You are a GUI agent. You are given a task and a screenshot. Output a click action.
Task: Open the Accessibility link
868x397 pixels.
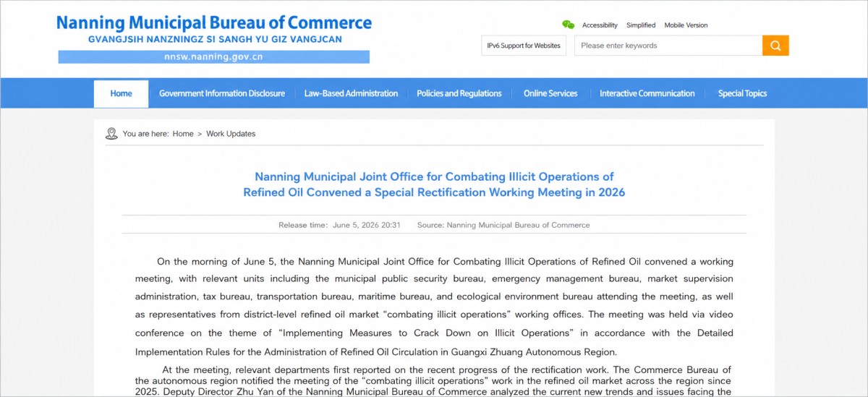[600, 25]
